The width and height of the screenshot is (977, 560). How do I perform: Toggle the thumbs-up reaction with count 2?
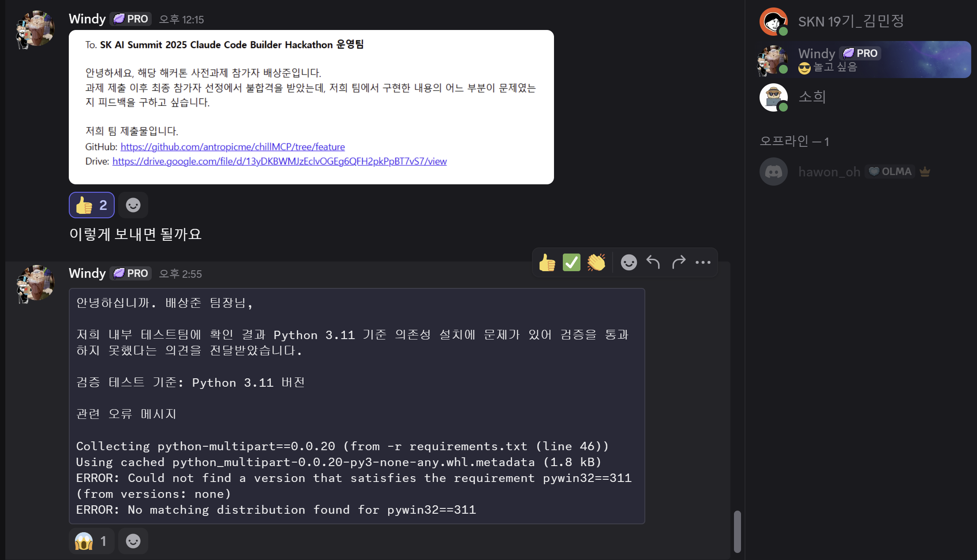(x=92, y=205)
